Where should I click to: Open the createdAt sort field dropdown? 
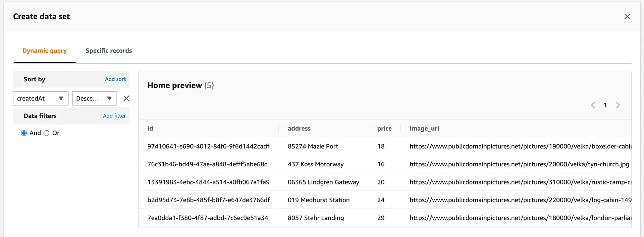pyautogui.click(x=41, y=98)
